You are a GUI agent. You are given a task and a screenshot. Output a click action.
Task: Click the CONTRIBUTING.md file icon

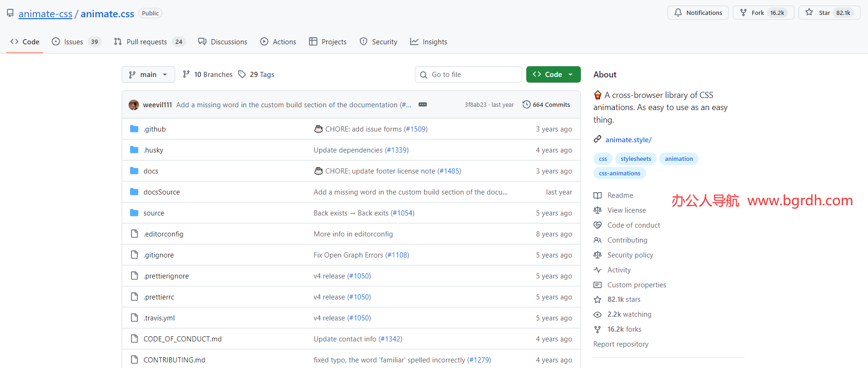coord(134,360)
